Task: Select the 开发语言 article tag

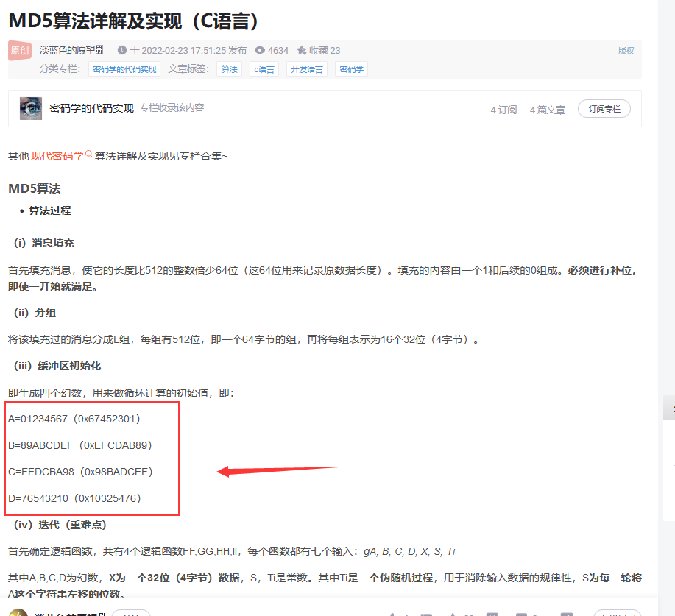Action: click(x=307, y=69)
